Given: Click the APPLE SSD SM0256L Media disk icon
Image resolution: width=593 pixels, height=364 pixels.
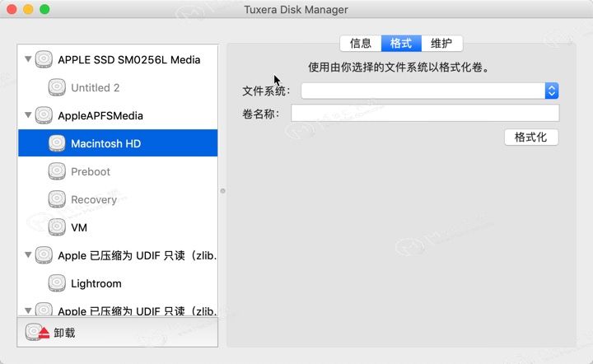Looking at the screenshot, I should click(x=44, y=59).
